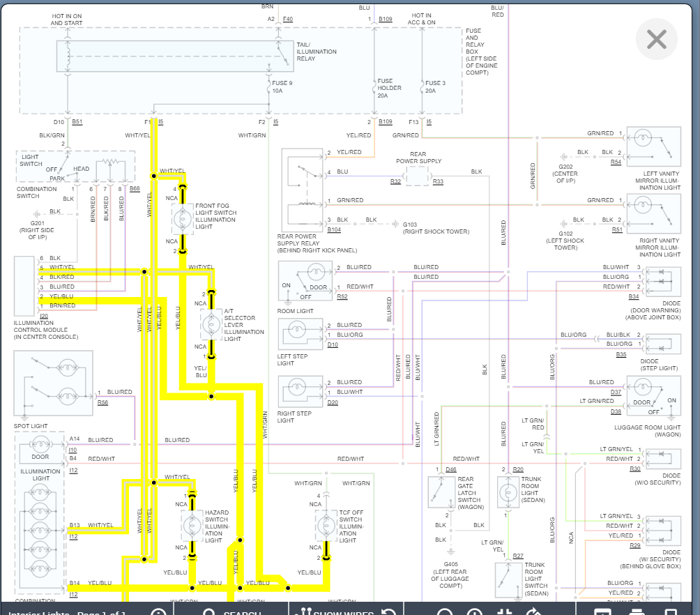
Task: Open connector B51 reference link
Action: [x=77, y=121]
